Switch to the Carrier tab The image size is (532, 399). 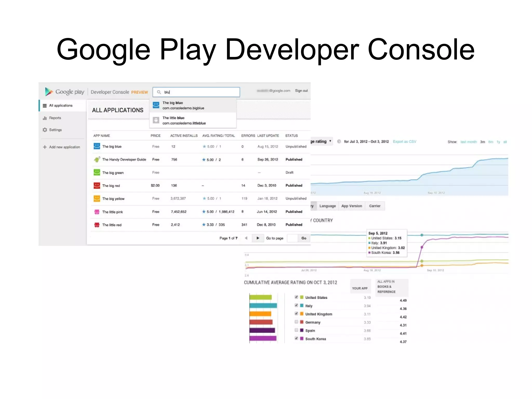coord(375,206)
